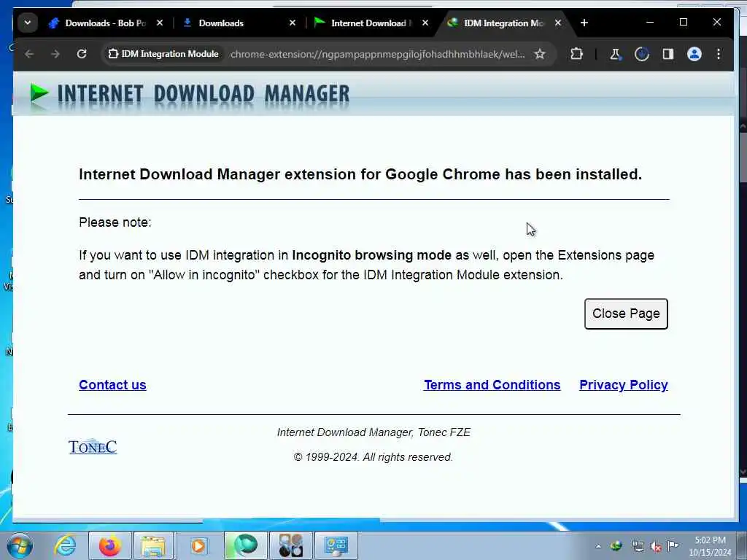Open the Extensions puzzle icon menu

tap(576, 54)
